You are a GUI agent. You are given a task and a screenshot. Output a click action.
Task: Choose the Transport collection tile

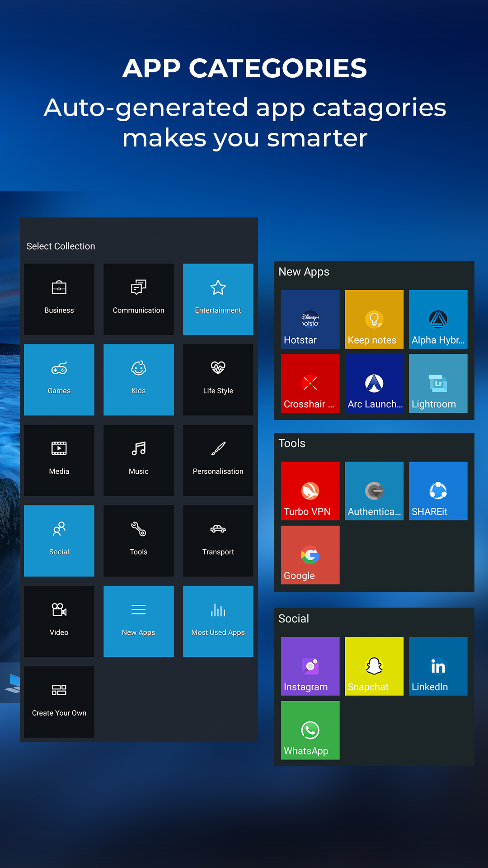[x=218, y=541]
